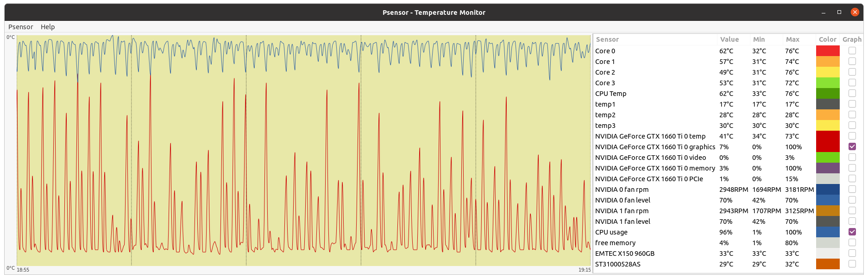Click the orange ST31000528AS color swatch
This screenshot has height=279, width=868.
(827, 264)
